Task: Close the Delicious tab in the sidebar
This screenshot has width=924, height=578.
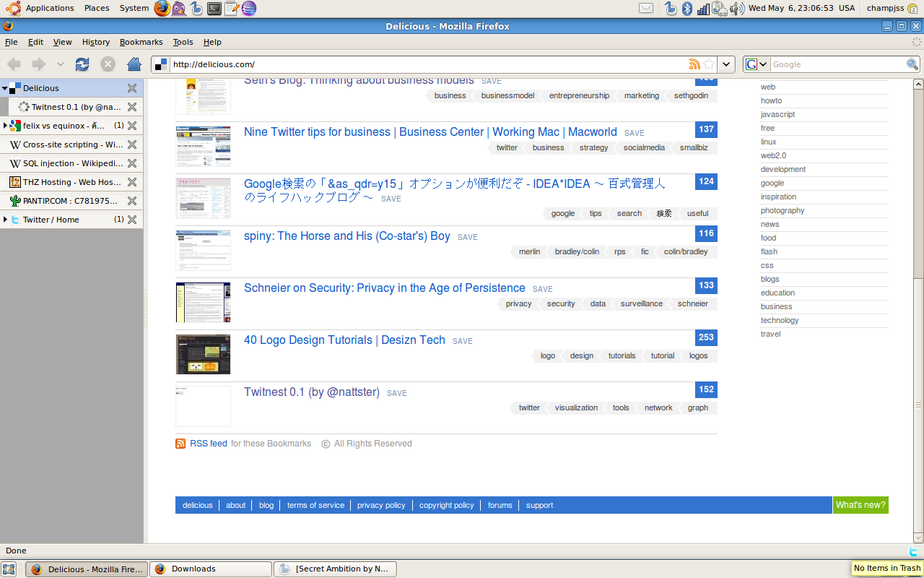Action: pos(132,88)
